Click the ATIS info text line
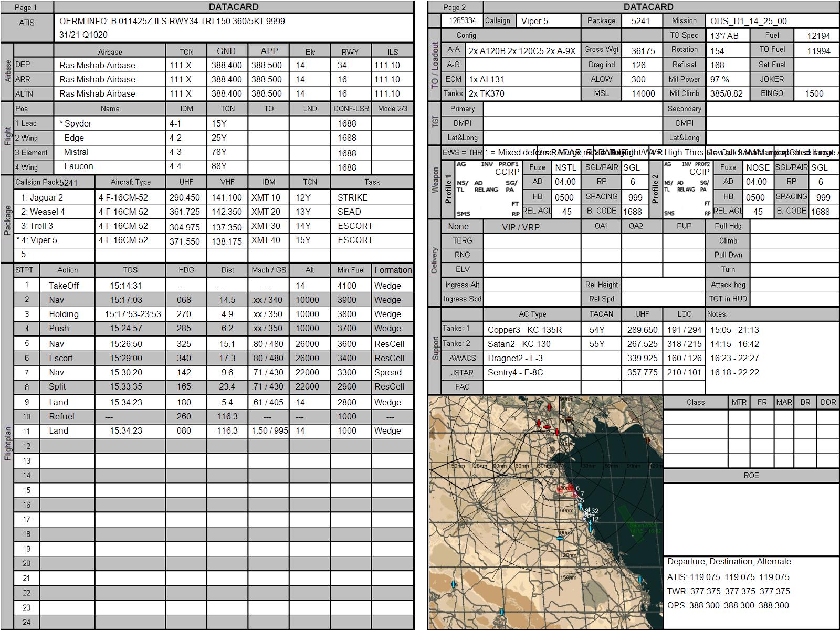The width and height of the screenshot is (840, 630). tap(172, 22)
